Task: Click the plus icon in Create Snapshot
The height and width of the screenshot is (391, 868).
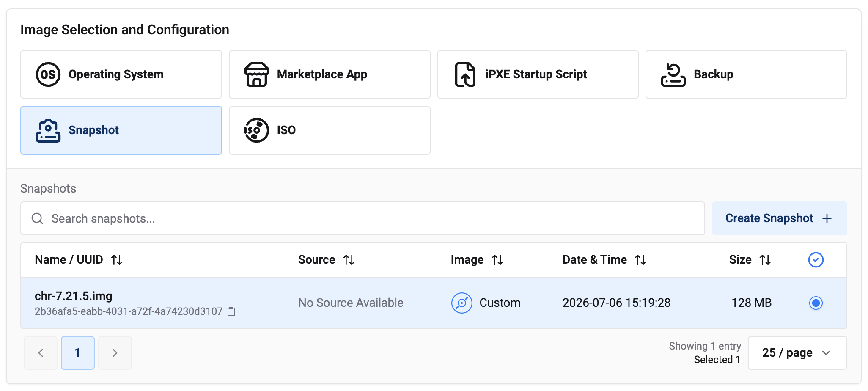Action: [x=827, y=218]
